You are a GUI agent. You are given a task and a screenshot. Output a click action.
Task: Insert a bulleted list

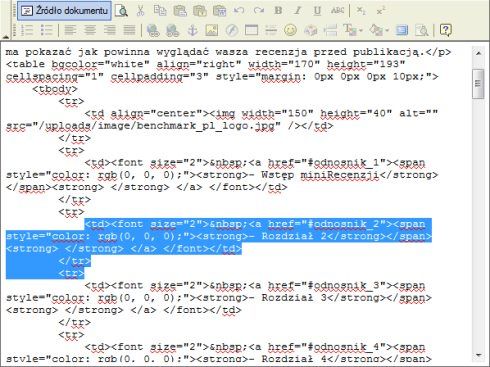pyautogui.click(x=46, y=30)
